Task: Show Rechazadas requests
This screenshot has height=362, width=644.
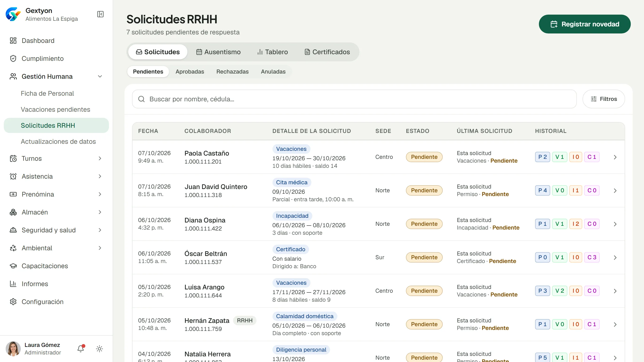Action: [232, 71]
